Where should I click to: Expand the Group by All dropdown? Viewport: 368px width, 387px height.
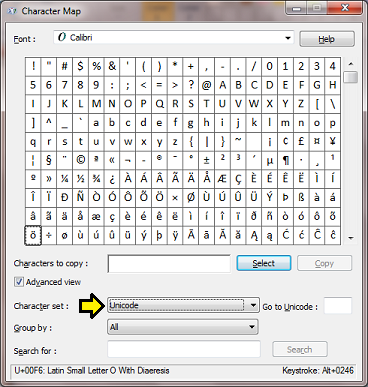coord(183,327)
